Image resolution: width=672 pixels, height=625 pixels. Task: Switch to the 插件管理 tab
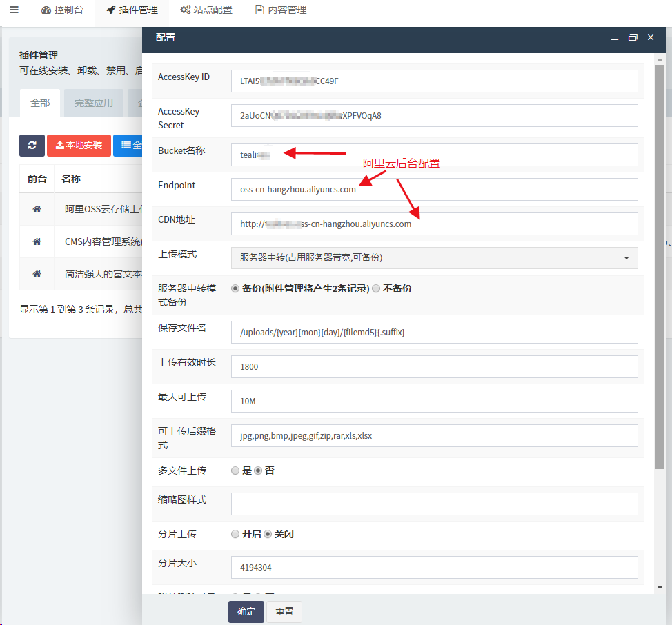click(x=132, y=10)
